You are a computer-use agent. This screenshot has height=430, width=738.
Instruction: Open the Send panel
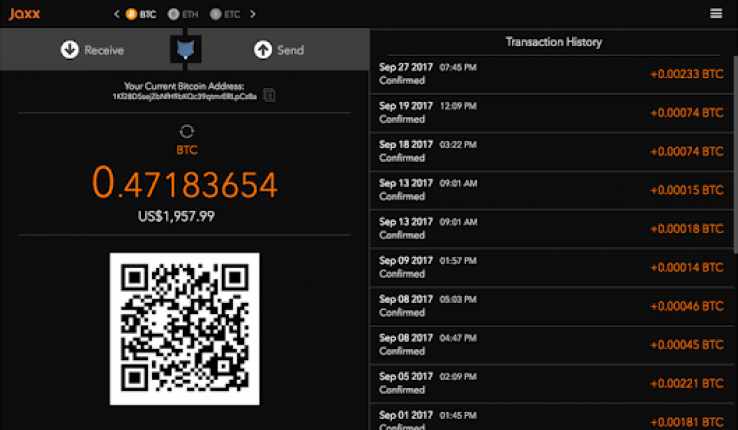[x=279, y=49]
